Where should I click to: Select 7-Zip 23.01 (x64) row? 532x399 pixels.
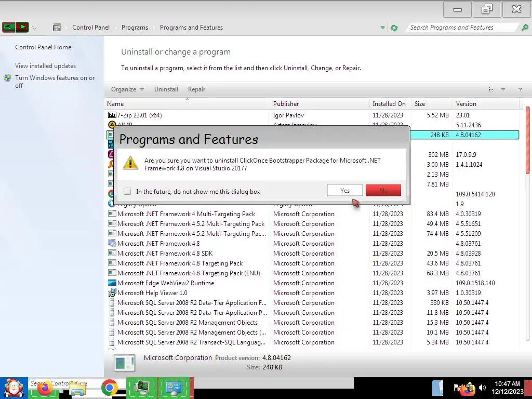[x=312, y=115]
